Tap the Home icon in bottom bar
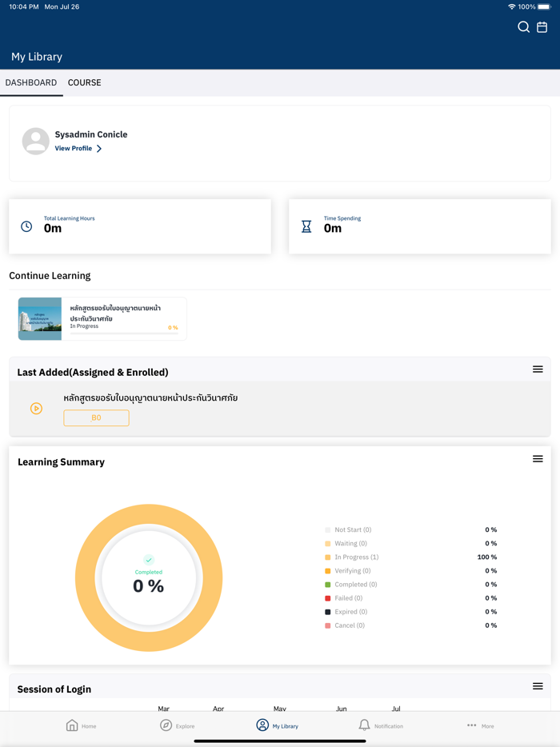The height and width of the screenshot is (747, 560). tap(72, 725)
